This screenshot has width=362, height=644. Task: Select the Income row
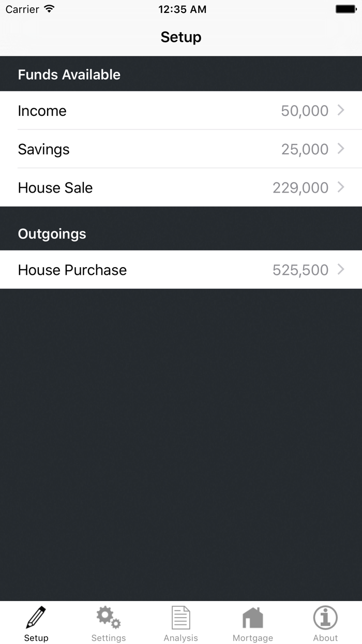pyautogui.click(x=155, y=110)
